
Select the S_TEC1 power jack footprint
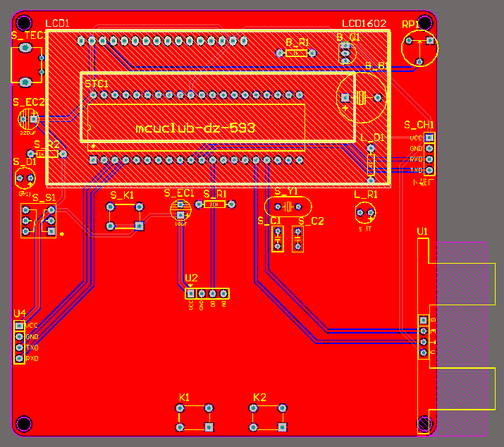tap(27, 66)
